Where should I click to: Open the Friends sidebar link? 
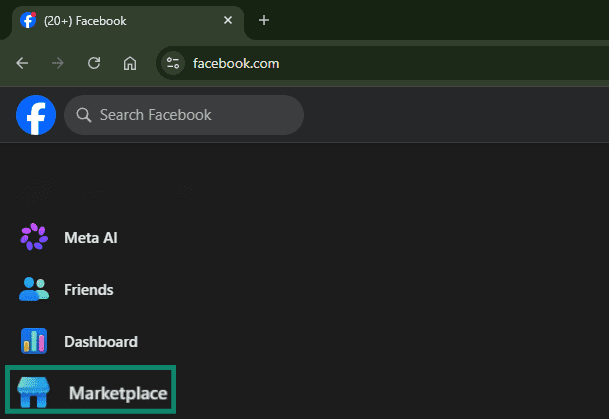68,290
